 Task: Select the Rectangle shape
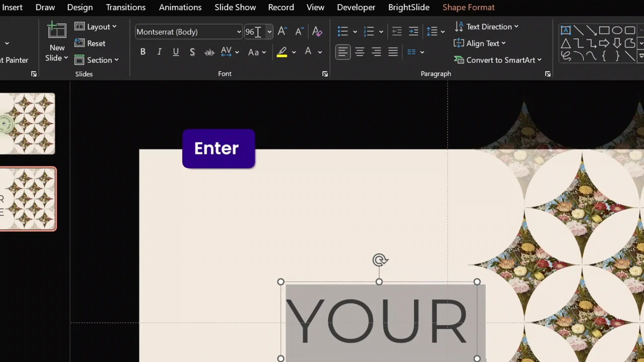604,30
